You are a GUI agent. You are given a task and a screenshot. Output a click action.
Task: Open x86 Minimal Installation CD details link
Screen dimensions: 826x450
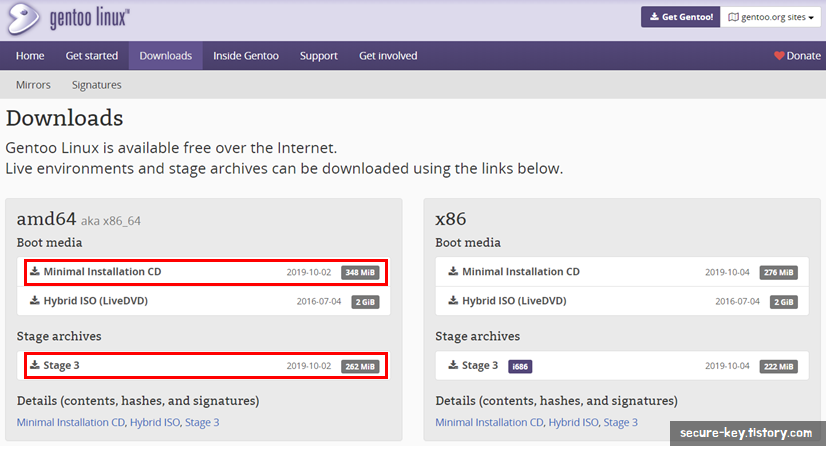point(489,423)
